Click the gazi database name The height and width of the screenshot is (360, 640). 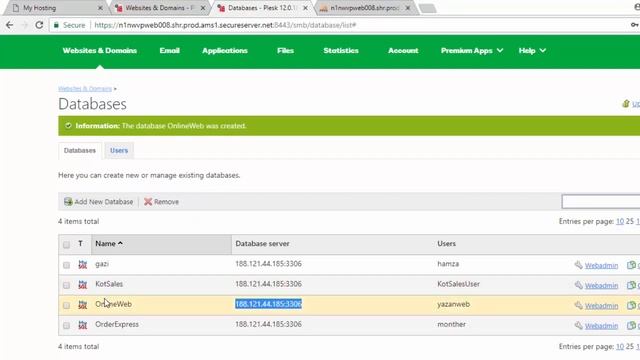point(102,264)
